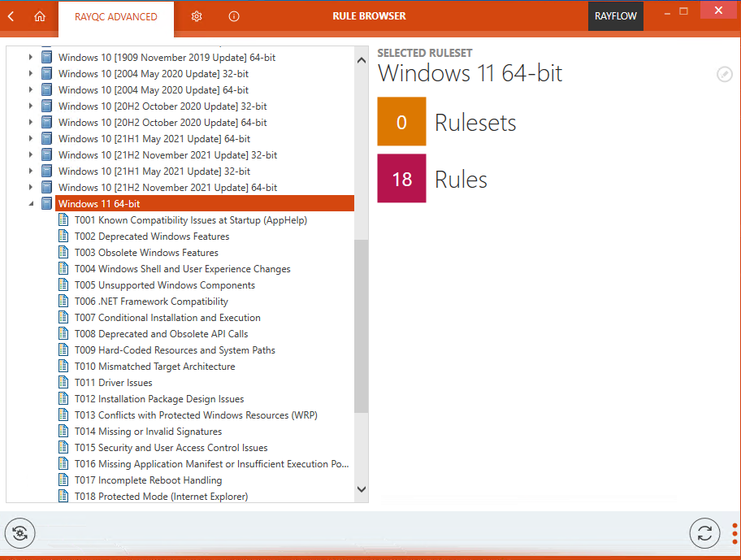741x560 pixels.
Task: Select T016 Missing Application Manifest rule
Action: [212, 464]
